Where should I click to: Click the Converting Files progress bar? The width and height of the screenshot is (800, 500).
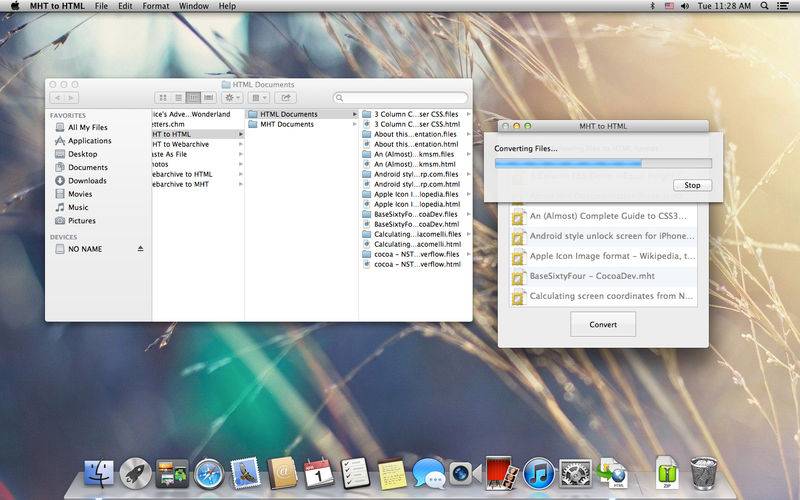pyautogui.click(x=603, y=164)
